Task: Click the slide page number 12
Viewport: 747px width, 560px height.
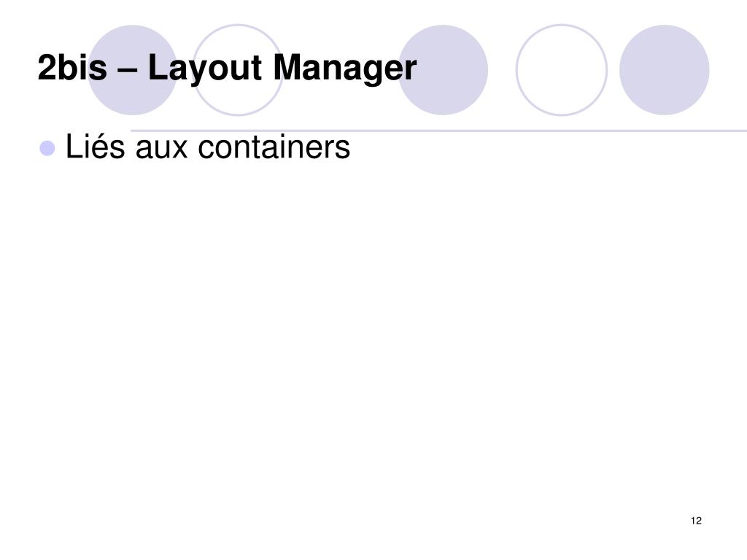Action: coord(696,521)
